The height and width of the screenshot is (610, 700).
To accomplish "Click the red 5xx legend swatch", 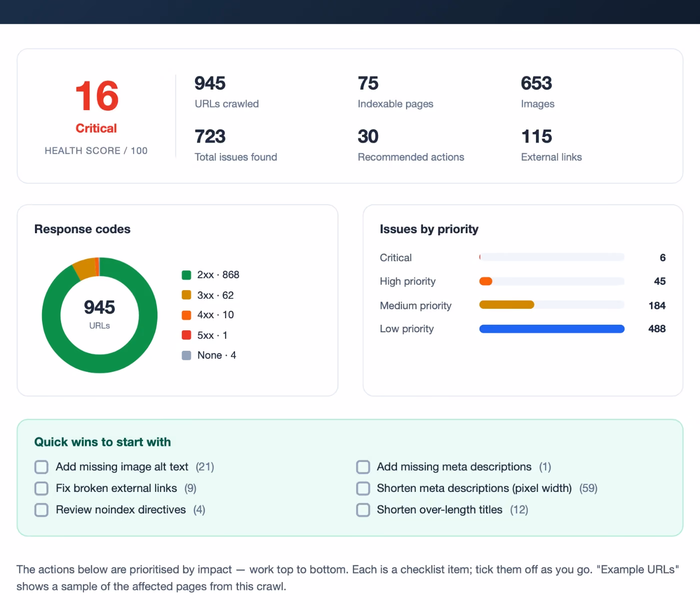I will pyautogui.click(x=186, y=335).
